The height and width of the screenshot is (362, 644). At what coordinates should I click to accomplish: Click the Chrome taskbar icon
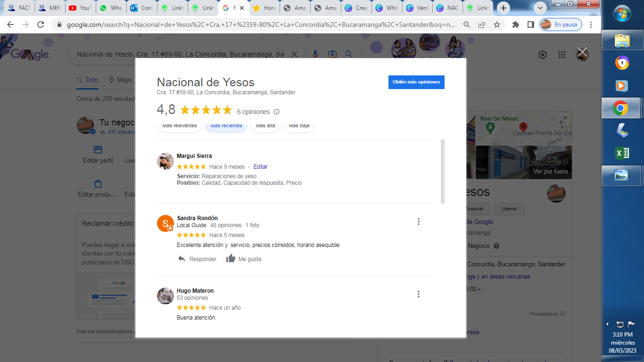pyautogui.click(x=621, y=108)
